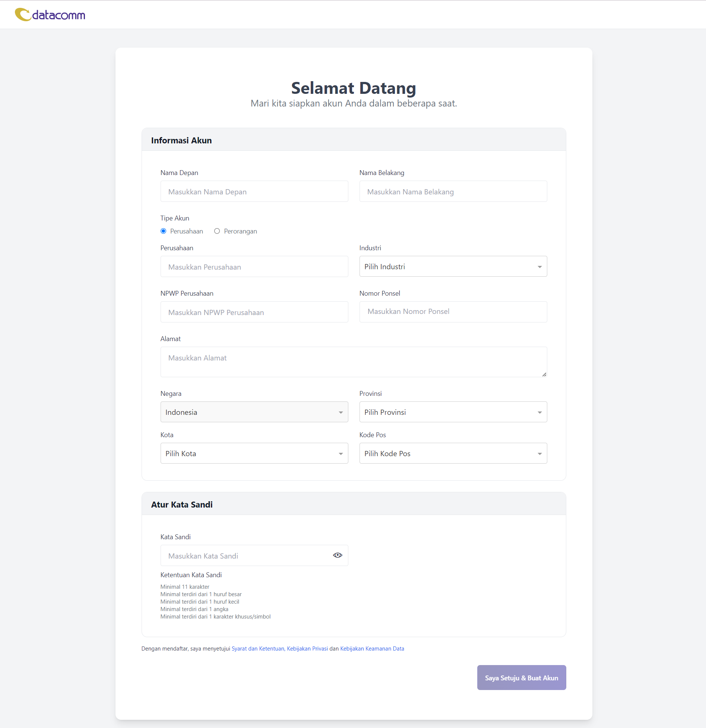Click the Nomor Ponsel input field
This screenshot has width=706, height=728.
pos(453,312)
